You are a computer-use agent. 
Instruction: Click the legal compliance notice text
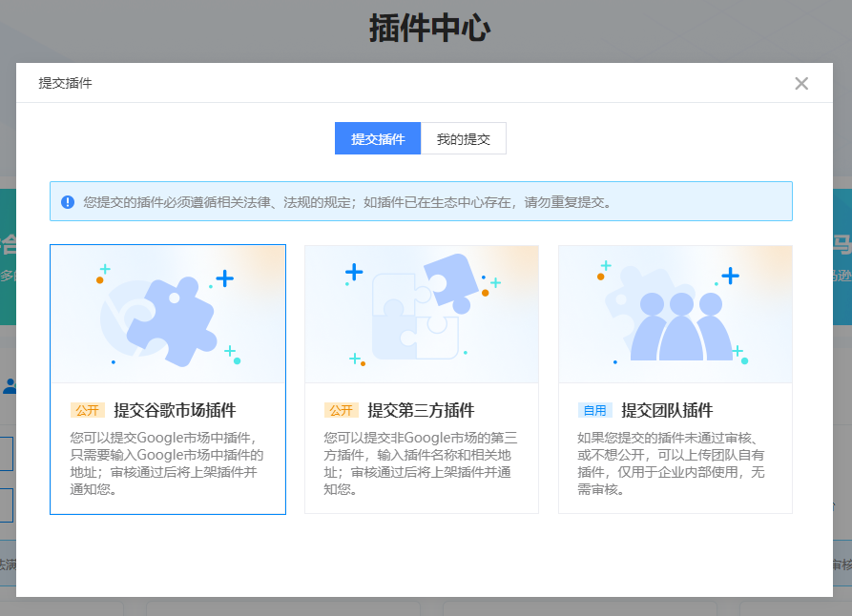[x=347, y=202]
